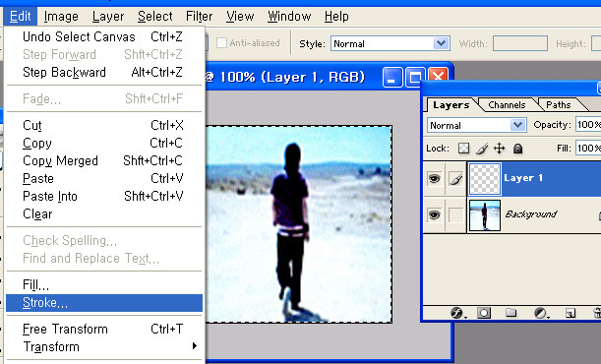The width and height of the screenshot is (601, 364).
Task: Open the Style dropdown in options bar
Action: (442, 43)
